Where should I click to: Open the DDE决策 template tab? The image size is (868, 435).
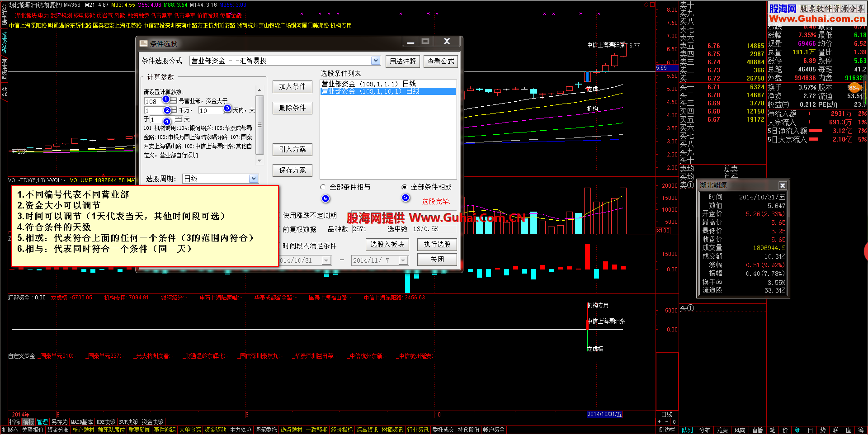[x=106, y=422]
